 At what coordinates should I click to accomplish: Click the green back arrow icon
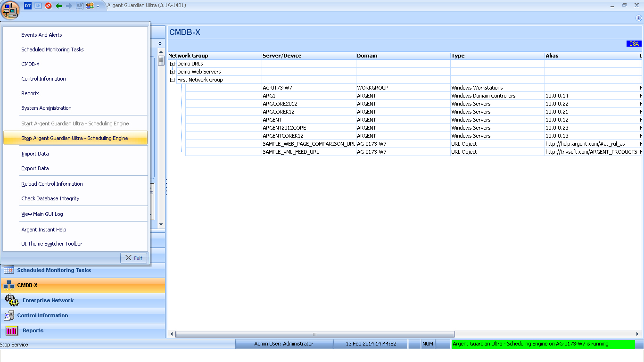[x=59, y=6]
